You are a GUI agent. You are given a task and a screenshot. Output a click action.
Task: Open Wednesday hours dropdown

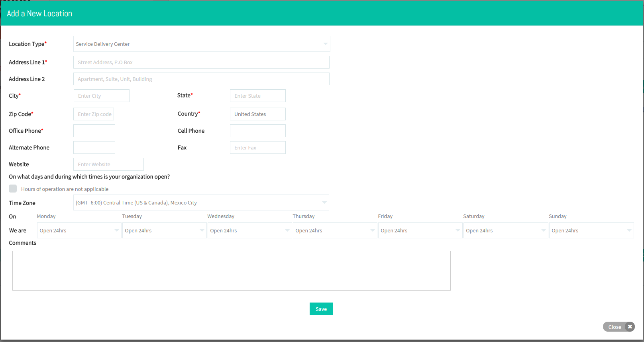(249, 230)
